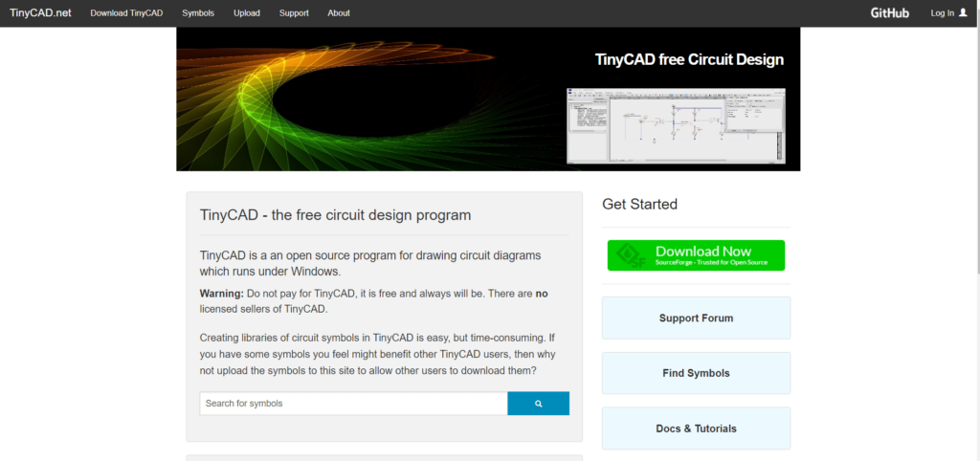Click the 'TinyCAD - the free circuit design program' heading
The width and height of the screenshot is (980, 461).
335,215
